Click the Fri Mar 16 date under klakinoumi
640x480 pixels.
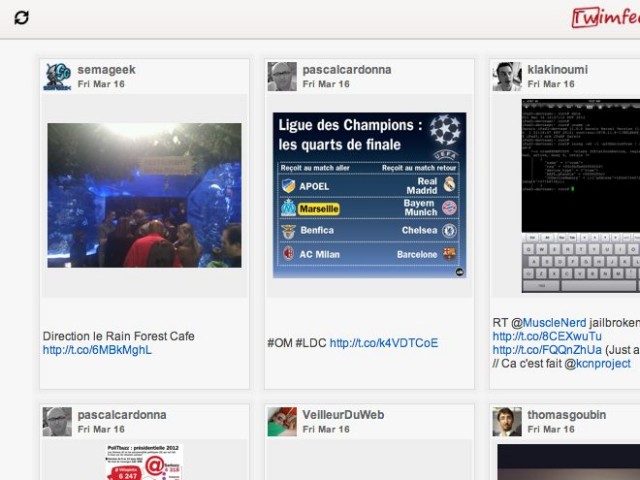[x=551, y=84]
